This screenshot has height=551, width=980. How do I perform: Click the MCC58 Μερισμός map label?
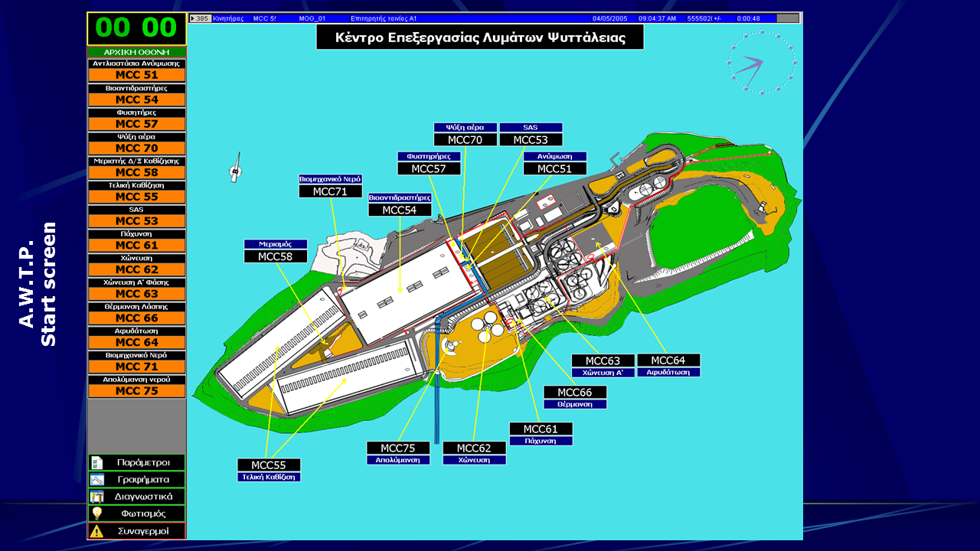[275, 256]
